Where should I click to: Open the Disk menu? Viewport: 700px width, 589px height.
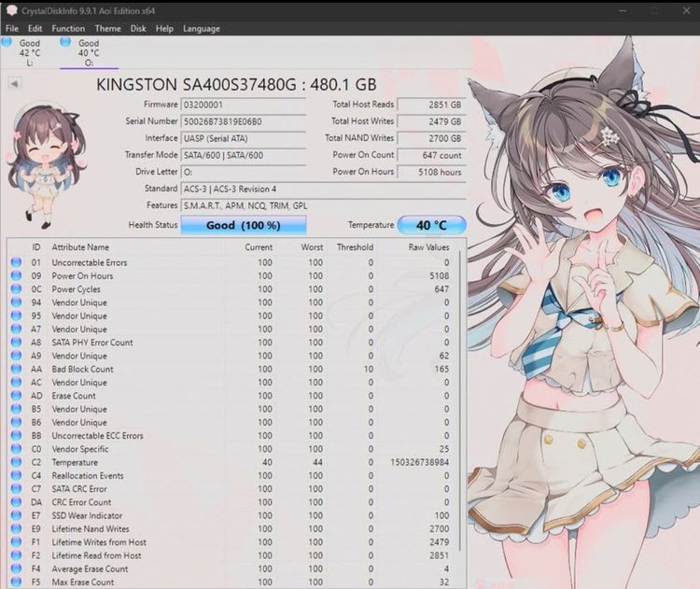138,29
